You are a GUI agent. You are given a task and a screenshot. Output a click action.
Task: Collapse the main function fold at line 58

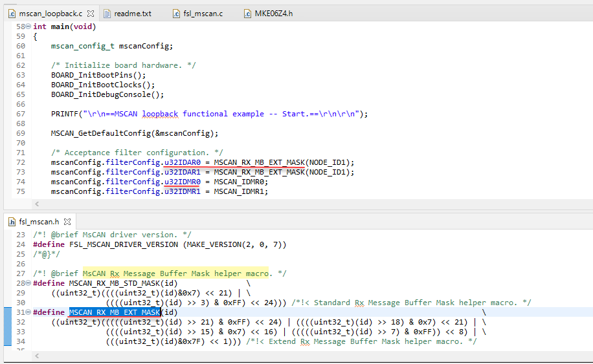[x=28, y=27]
